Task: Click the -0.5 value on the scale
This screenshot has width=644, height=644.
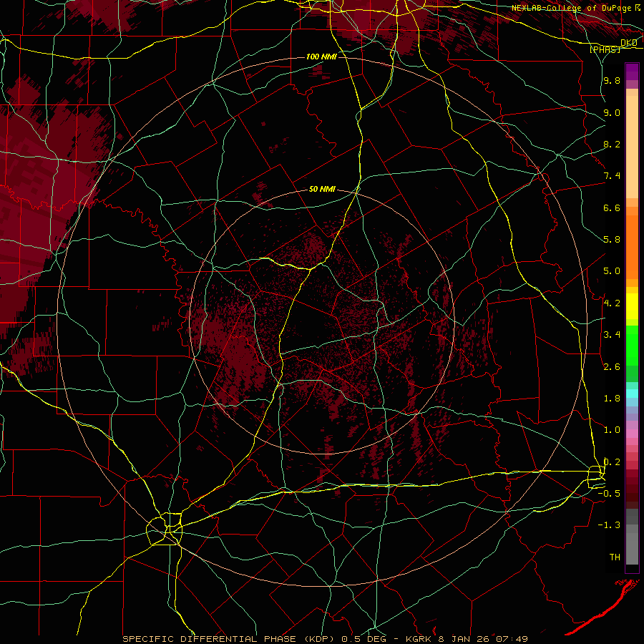Action: tap(609, 494)
